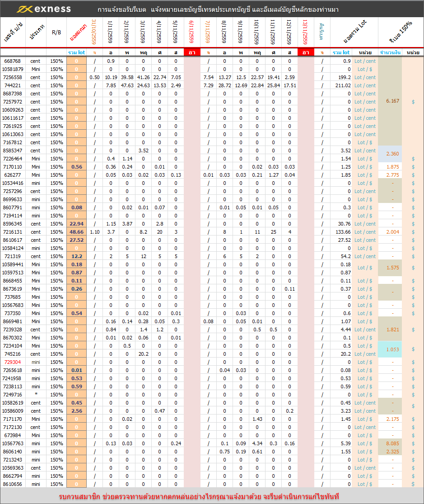
Task: Click the value 41.26 in row 7256558
Action: point(143,77)
